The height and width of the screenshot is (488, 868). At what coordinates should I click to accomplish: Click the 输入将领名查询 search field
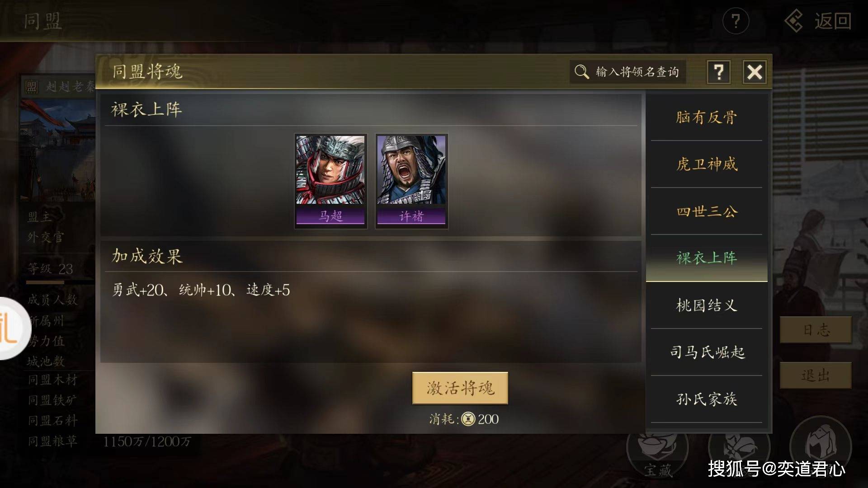[628, 72]
